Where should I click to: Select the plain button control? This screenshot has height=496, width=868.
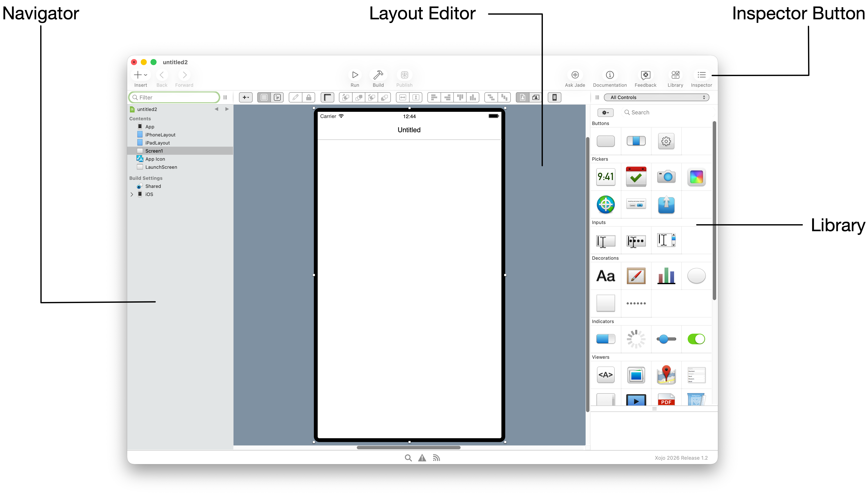point(606,141)
